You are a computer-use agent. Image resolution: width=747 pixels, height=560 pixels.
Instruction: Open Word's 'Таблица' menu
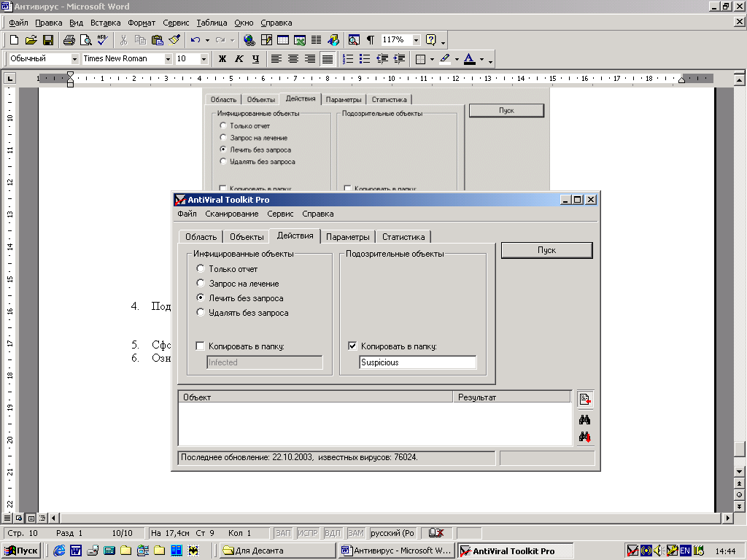click(212, 23)
